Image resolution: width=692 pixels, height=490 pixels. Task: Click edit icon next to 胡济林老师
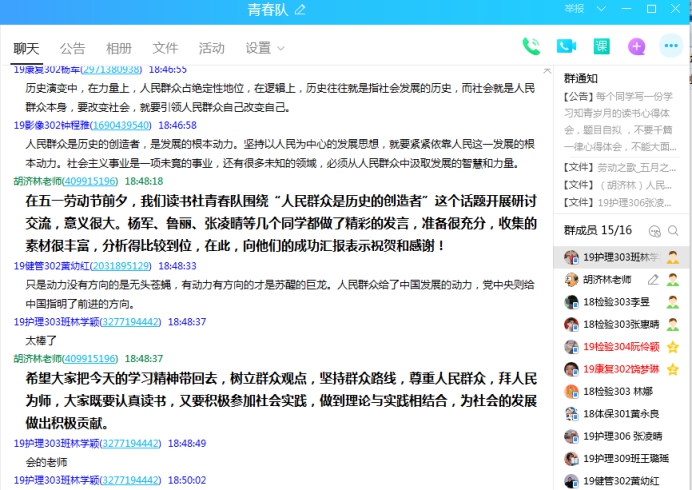coord(653,280)
